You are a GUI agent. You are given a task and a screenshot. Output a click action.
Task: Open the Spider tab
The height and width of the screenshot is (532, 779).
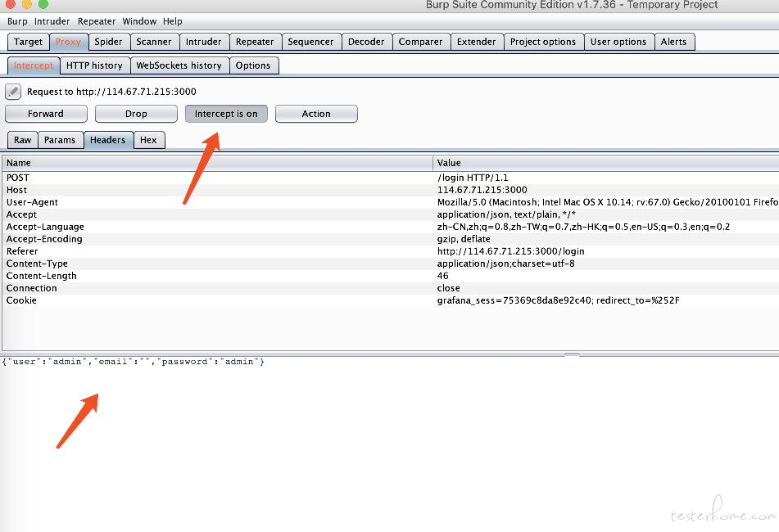click(108, 42)
